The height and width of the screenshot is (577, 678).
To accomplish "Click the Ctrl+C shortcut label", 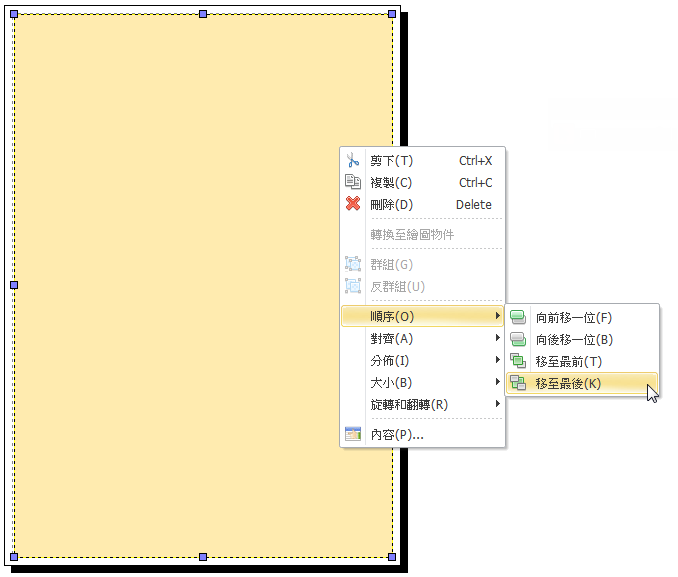I will (x=475, y=183).
